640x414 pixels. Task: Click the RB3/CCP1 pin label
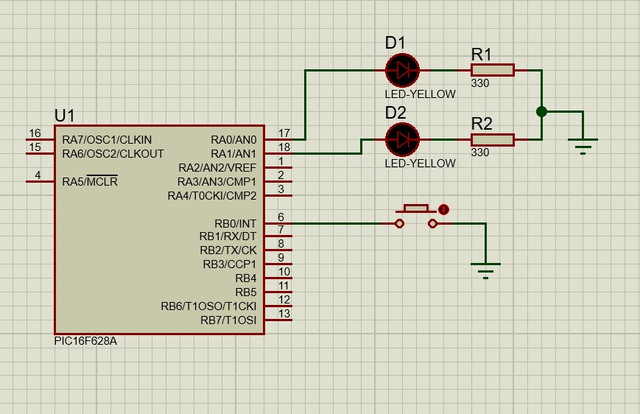tap(230, 265)
